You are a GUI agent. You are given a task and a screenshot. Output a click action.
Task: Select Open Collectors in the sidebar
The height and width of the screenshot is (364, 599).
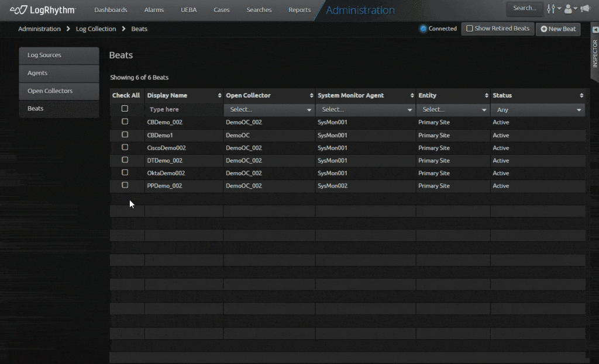[x=58, y=91]
